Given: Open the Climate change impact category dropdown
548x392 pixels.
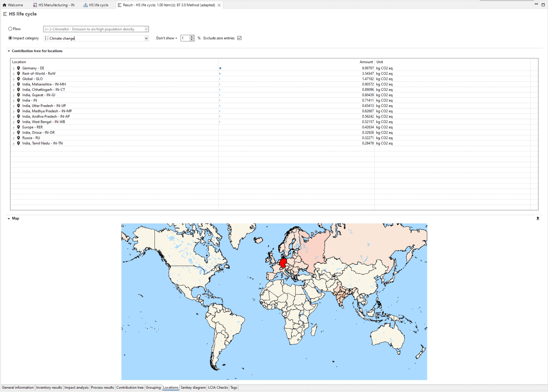Looking at the screenshot, I should [146, 38].
